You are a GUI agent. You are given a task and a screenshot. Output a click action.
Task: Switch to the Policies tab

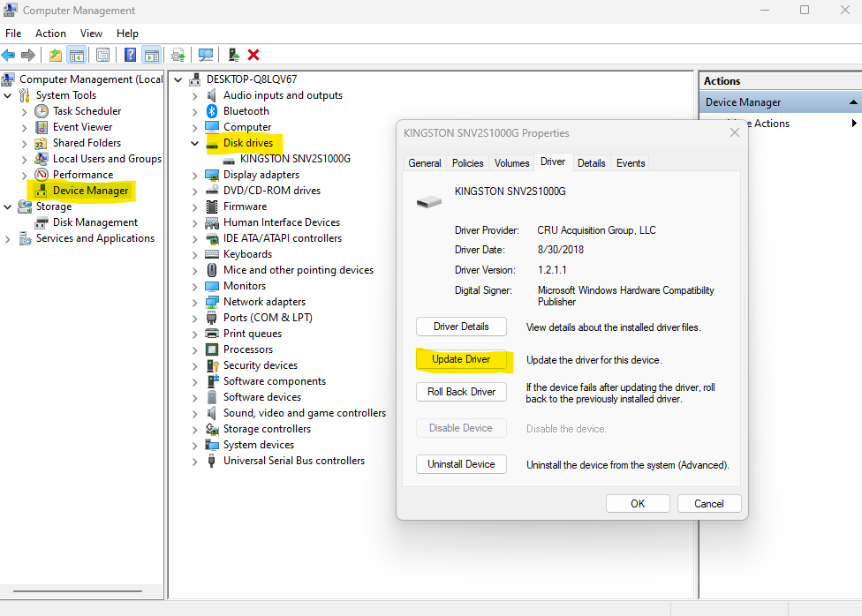pos(468,163)
